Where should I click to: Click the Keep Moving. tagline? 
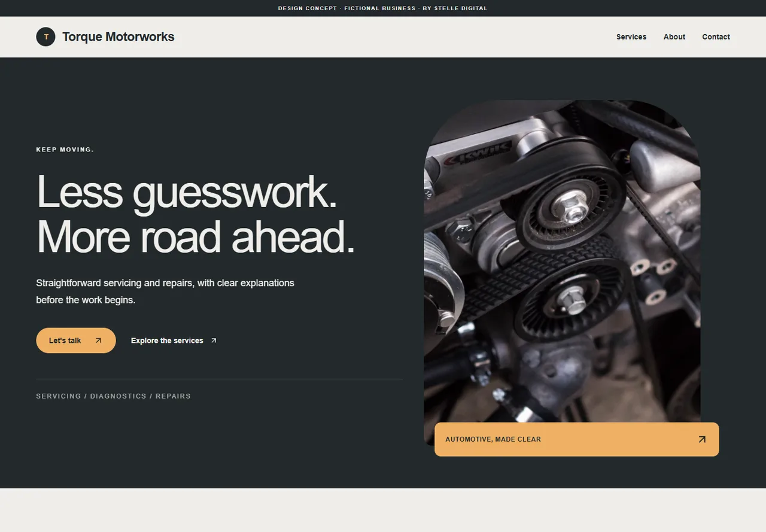point(65,150)
